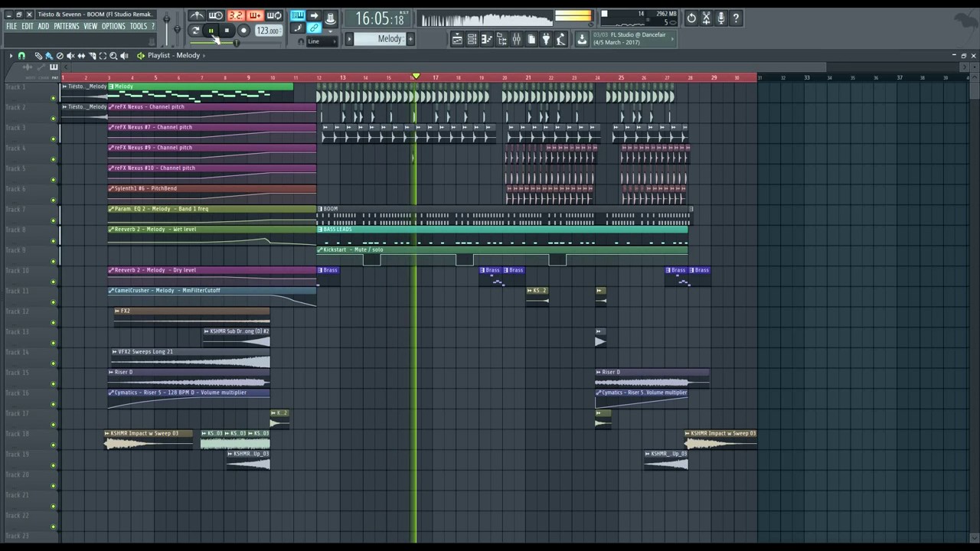Open the Kickstart - Mute / solo clip menu

(321, 250)
